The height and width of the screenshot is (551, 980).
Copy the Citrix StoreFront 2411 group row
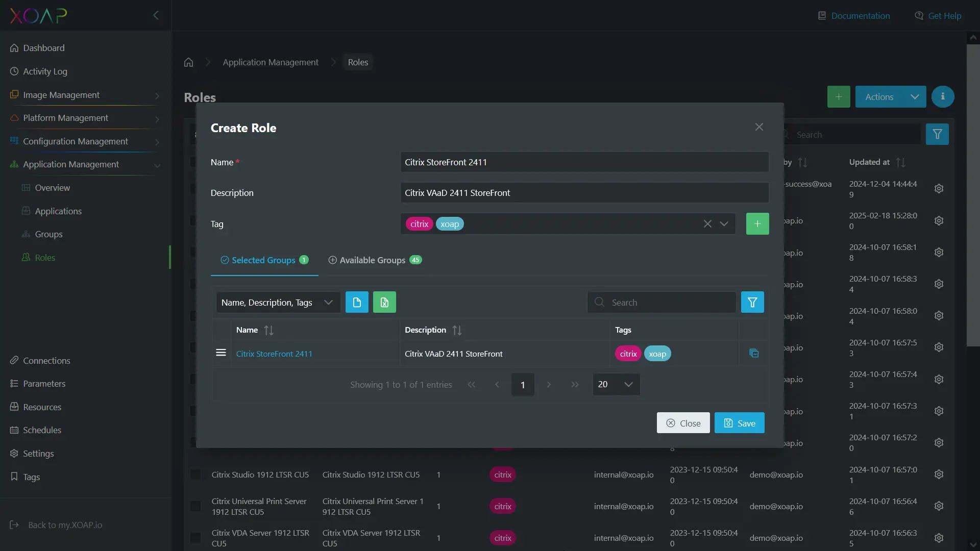(753, 354)
